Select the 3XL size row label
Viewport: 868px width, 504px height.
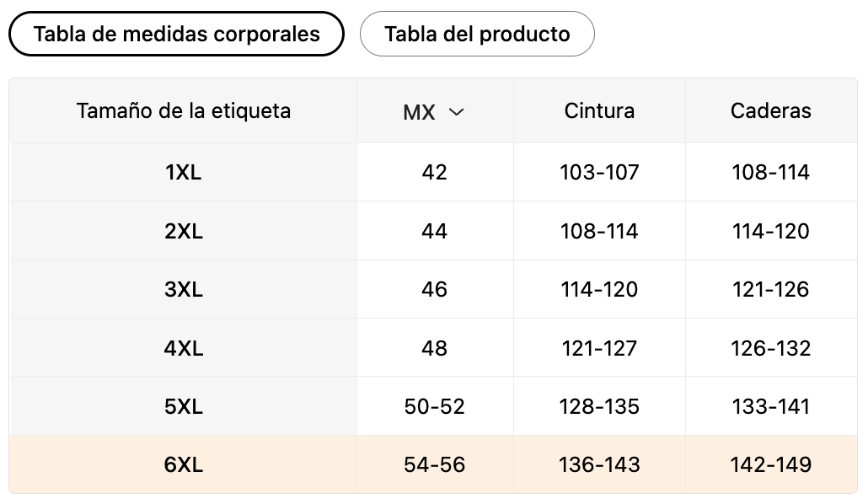[184, 289]
